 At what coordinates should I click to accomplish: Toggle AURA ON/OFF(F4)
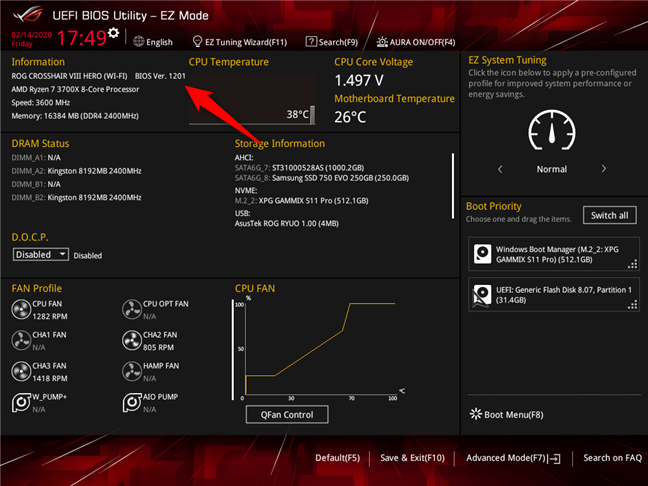416,42
